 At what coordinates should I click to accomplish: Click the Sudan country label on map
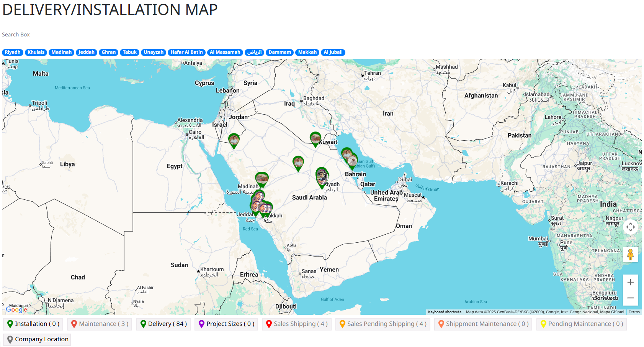coord(179,265)
